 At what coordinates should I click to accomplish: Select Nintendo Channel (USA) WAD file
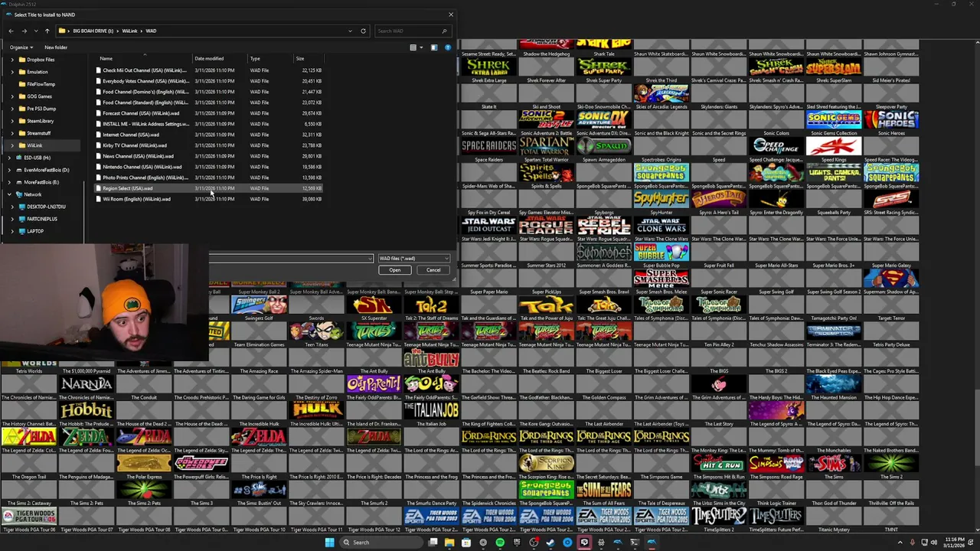point(208,167)
